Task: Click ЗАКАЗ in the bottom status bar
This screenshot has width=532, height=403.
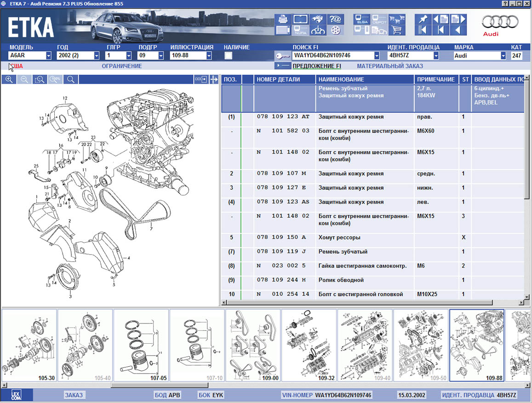Action: 74,395
